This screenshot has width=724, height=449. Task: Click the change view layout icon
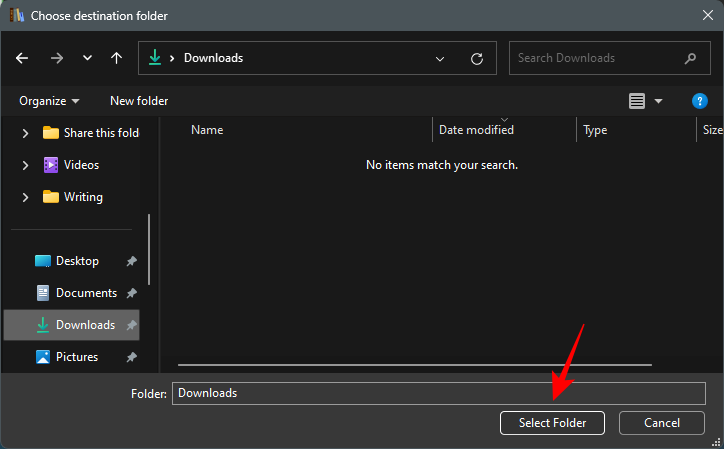(637, 101)
